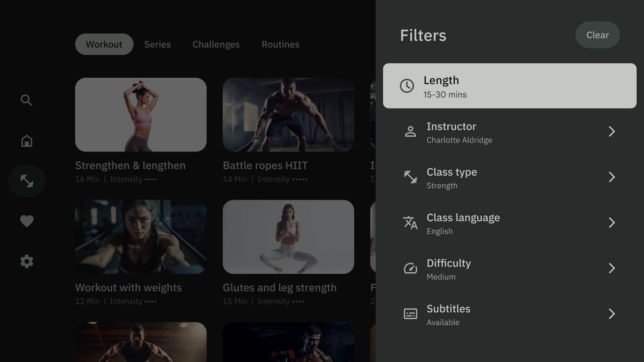
Task: Select the Routines tab
Action: [x=280, y=44]
